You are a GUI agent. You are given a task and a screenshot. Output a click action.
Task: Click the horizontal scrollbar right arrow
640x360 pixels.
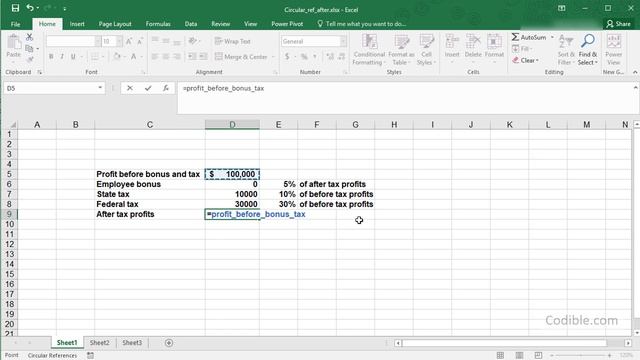[628, 343]
